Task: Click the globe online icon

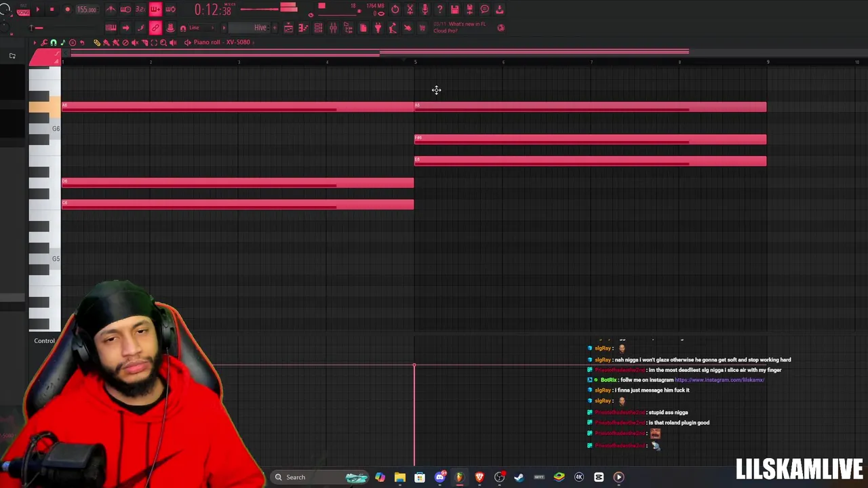Action: pos(501,28)
